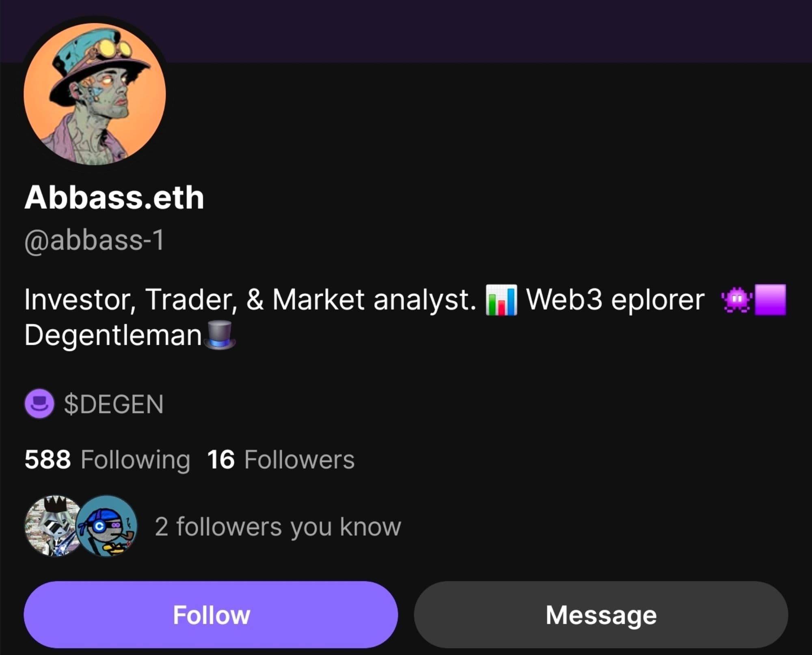Click the Degentleman word in the bio
Screen dimensions: 812x655
[x=113, y=335]
